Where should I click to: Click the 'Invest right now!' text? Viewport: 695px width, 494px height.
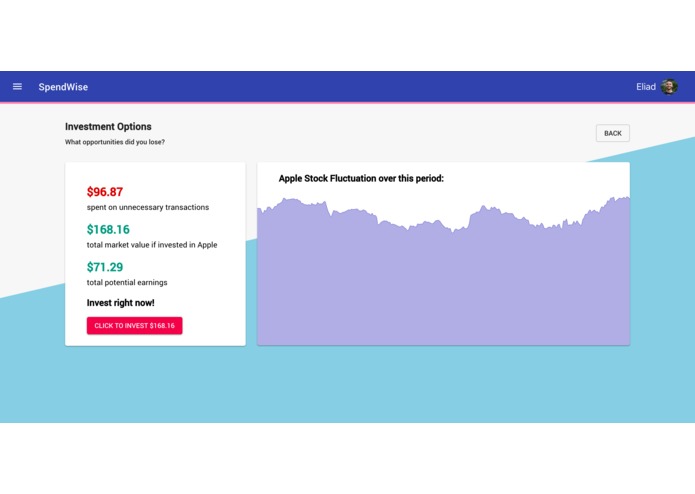[x=121, y=303]
